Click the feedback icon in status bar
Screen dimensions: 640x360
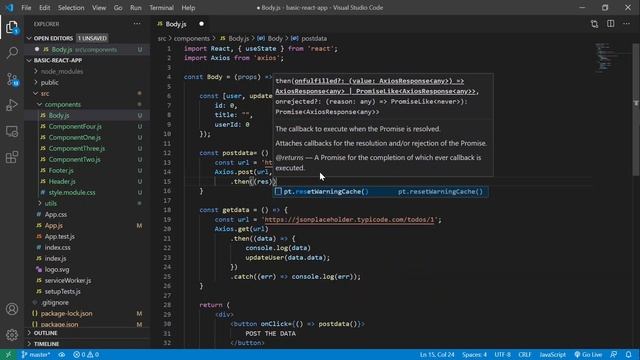click(613, 354)
